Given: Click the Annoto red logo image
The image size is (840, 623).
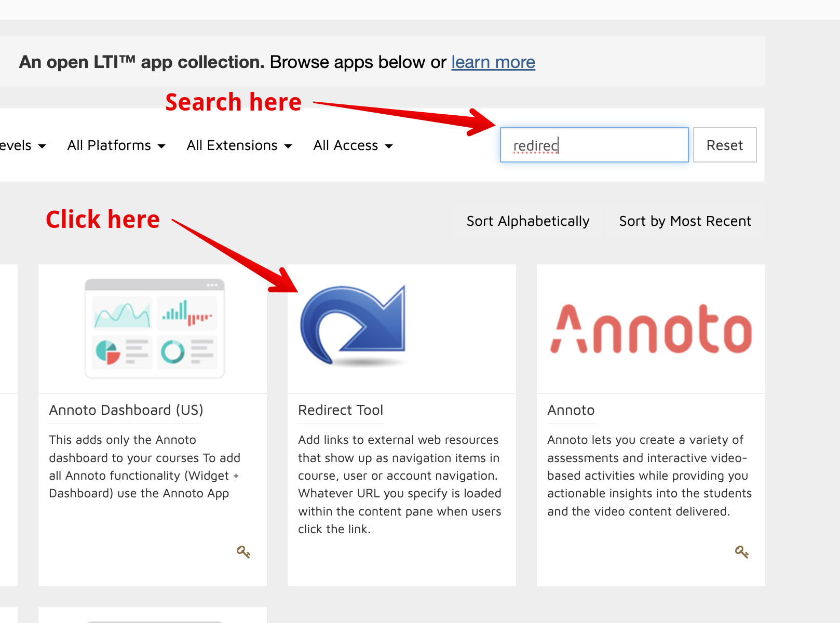Looking at the screenshot, I should (x=651, y=329).
